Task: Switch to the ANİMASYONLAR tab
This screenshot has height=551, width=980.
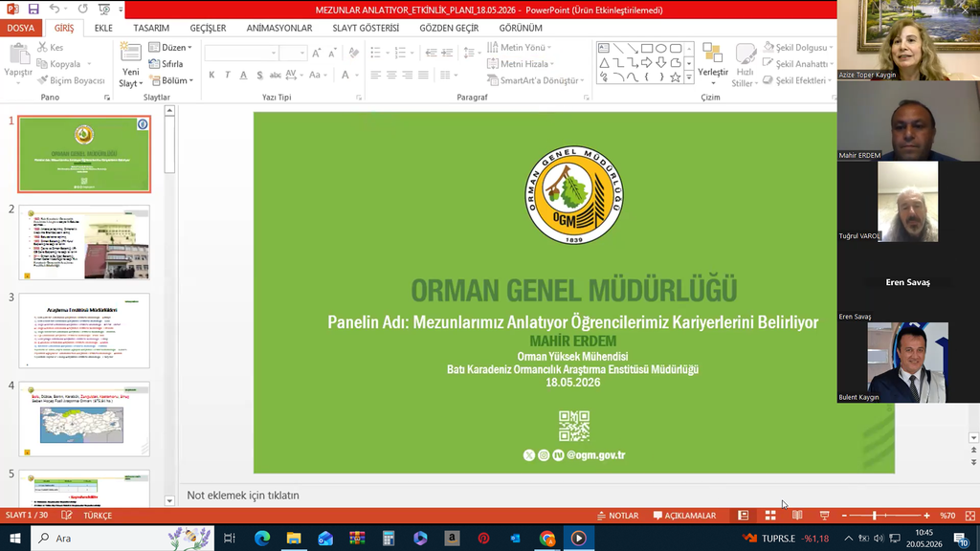Action: tap(279, 28)
